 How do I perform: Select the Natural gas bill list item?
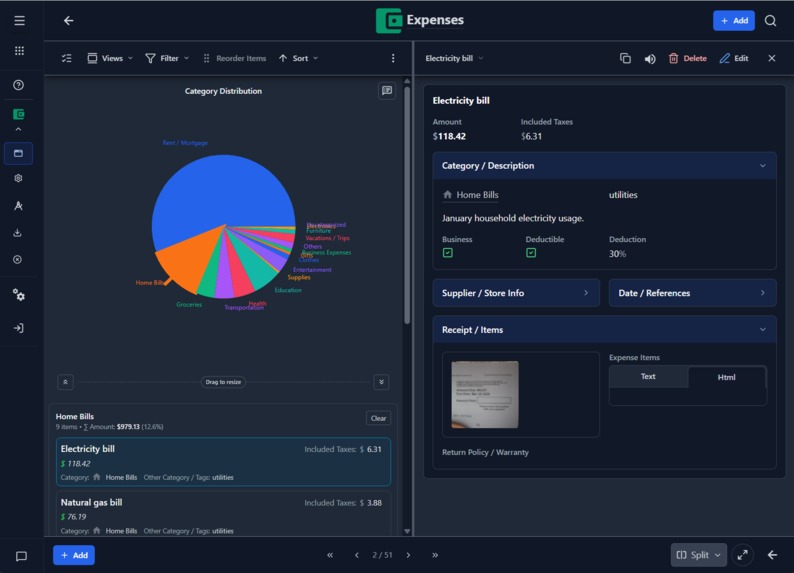223,514
